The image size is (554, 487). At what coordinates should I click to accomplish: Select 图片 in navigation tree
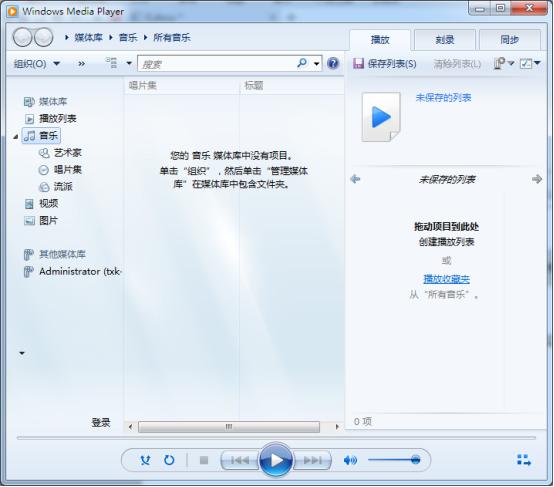(x=41, y=221)
